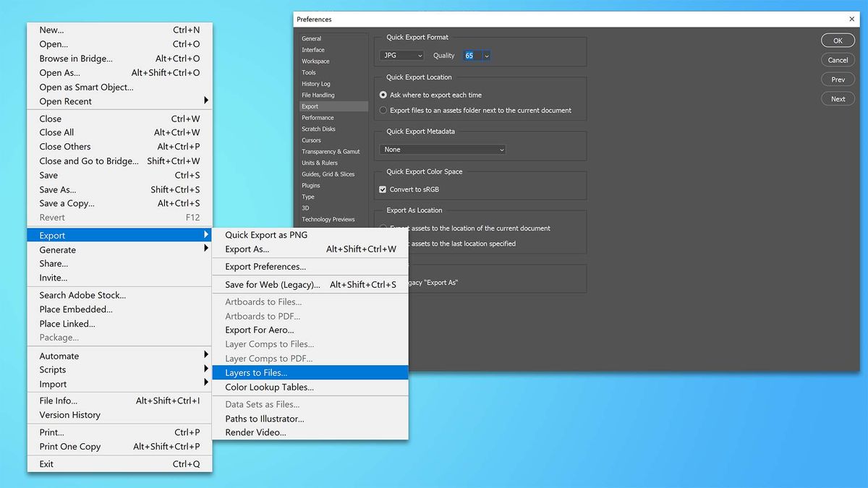Dismiss the dialog with Cancel
The height and width of the screenshot is (488, 868).
coord(837,59)
